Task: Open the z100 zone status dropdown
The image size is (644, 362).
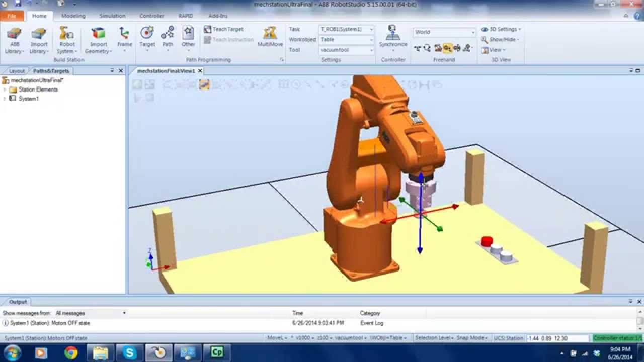Action: pyautogui.click(x=326, y=338)
